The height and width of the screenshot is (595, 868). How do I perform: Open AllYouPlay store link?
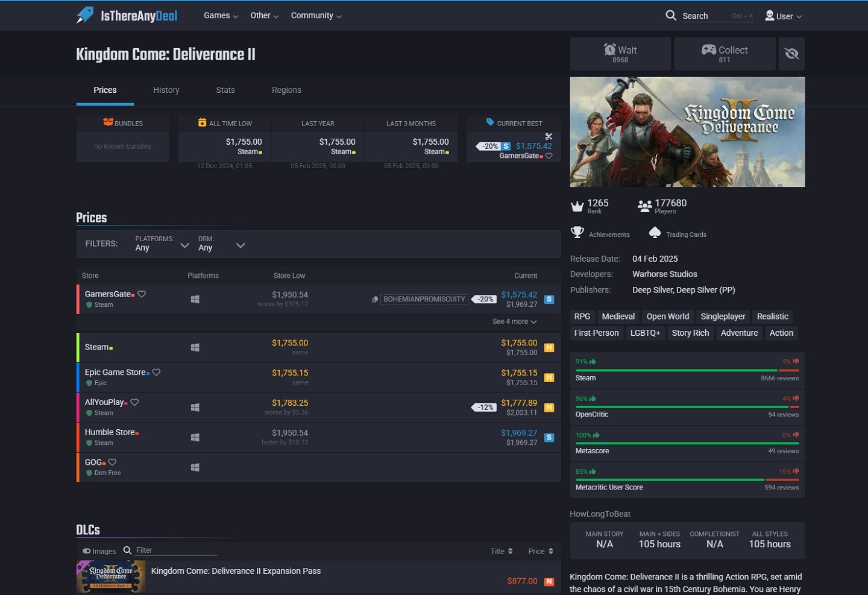point(104,402)
